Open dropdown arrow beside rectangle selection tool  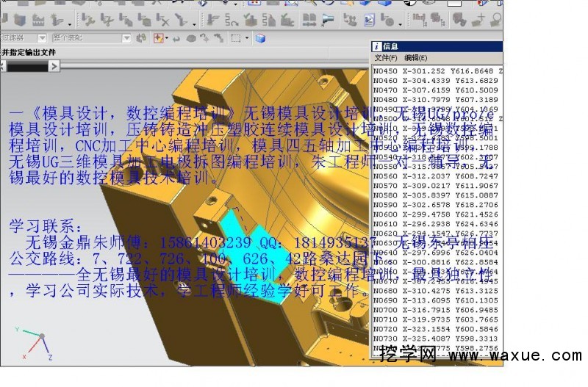[x=247, y=38]
